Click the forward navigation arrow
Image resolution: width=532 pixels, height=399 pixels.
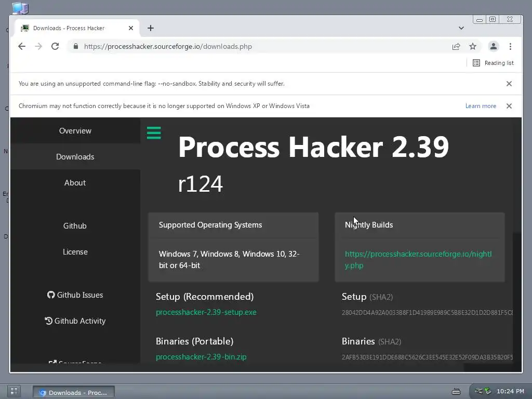click(38, 46)
